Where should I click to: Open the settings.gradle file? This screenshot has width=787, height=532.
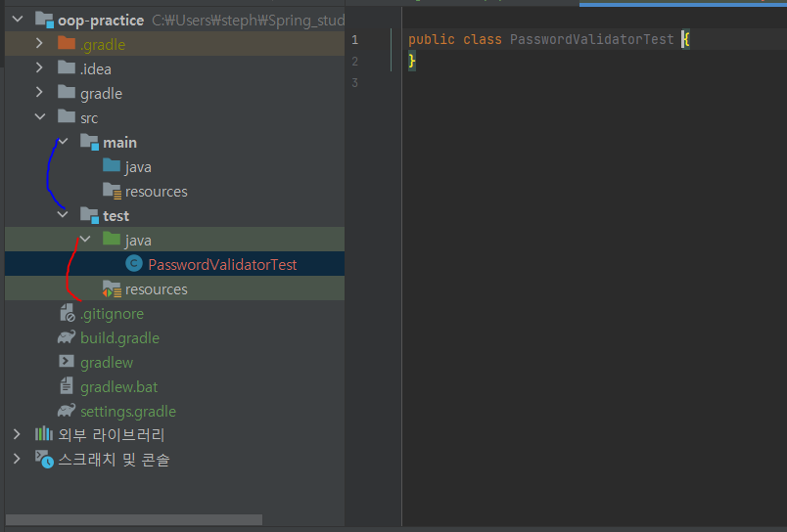(128, 412)
